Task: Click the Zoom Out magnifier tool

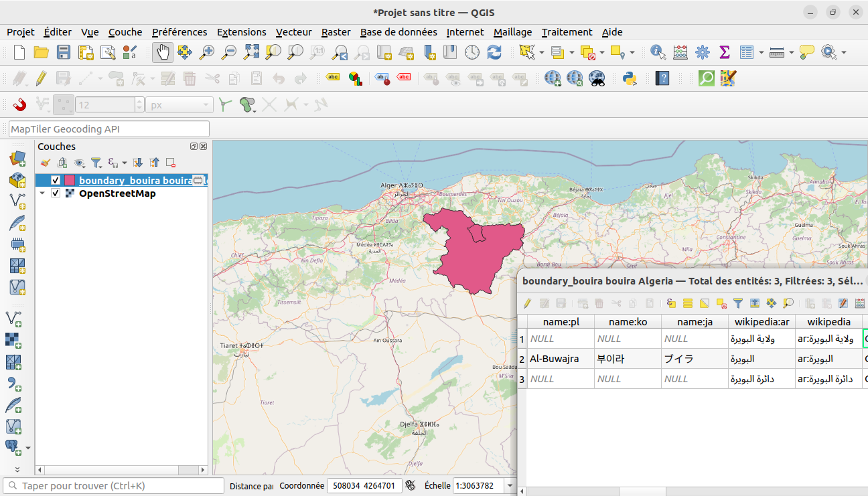Action: [229, 52]
